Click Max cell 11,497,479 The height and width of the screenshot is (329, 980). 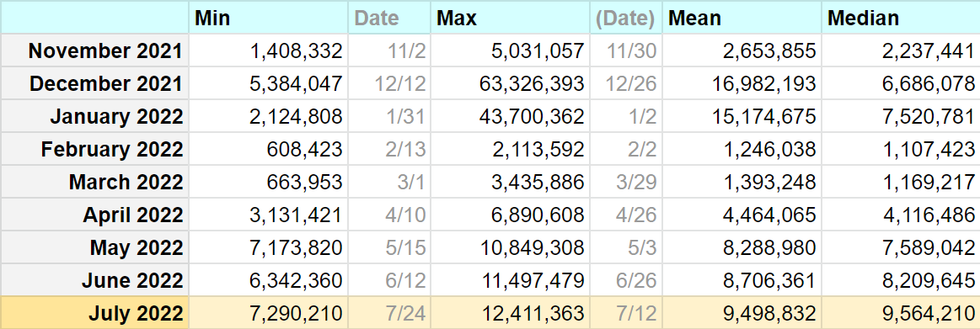point(510,280)
